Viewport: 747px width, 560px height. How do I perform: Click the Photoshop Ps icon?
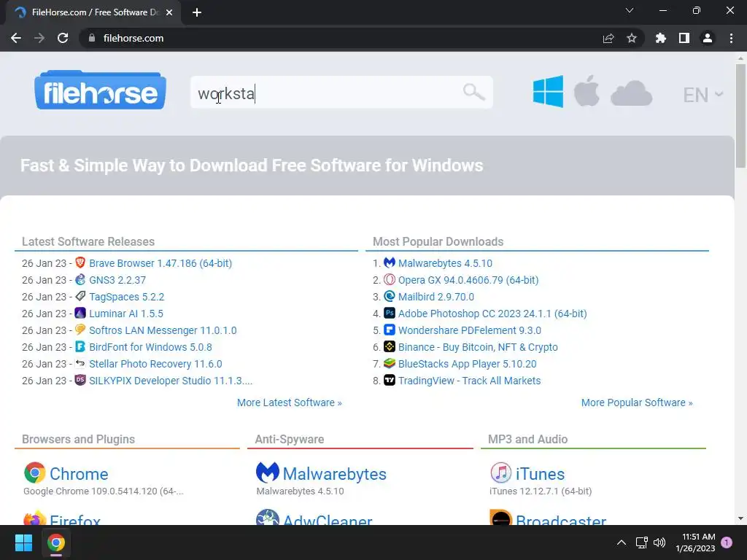tap(390, 313)
